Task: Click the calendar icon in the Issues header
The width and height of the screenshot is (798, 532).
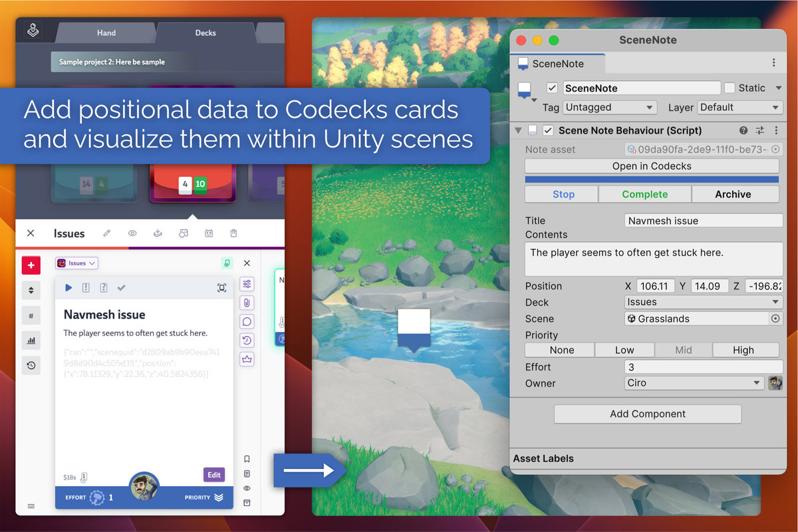Action: click(208, 233)
